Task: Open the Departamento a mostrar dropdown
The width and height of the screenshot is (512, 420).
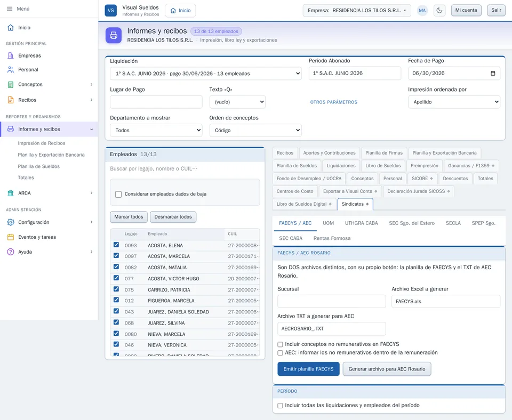Action: 156,130
